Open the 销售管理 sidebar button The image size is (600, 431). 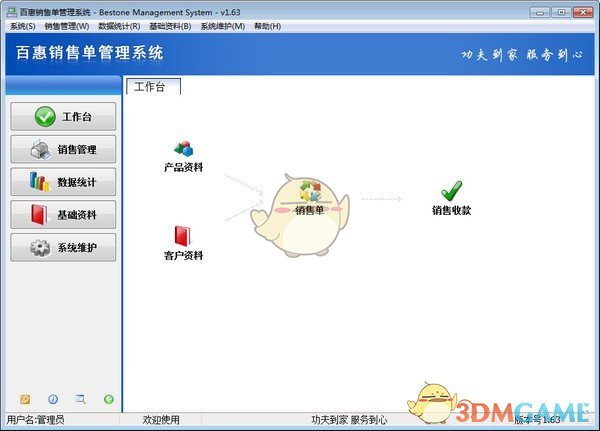63,149
